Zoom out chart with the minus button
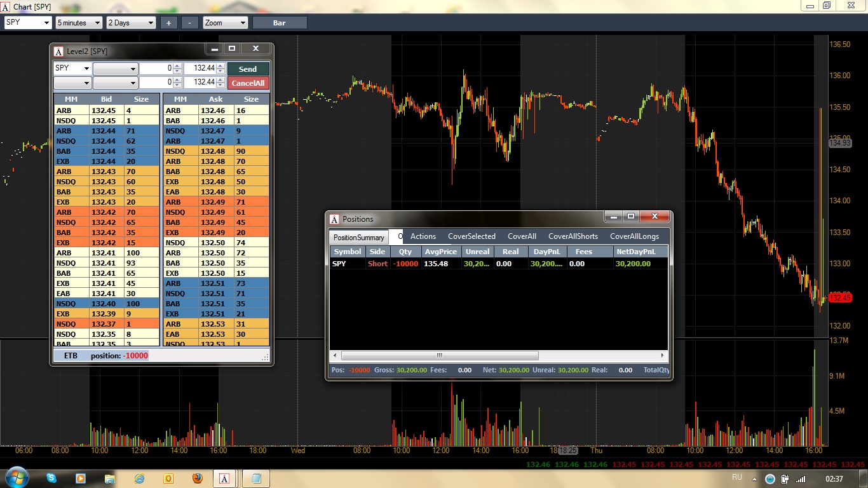Image resolution: width=868 pixels, height=488 pixels. [x=190, y=23]
